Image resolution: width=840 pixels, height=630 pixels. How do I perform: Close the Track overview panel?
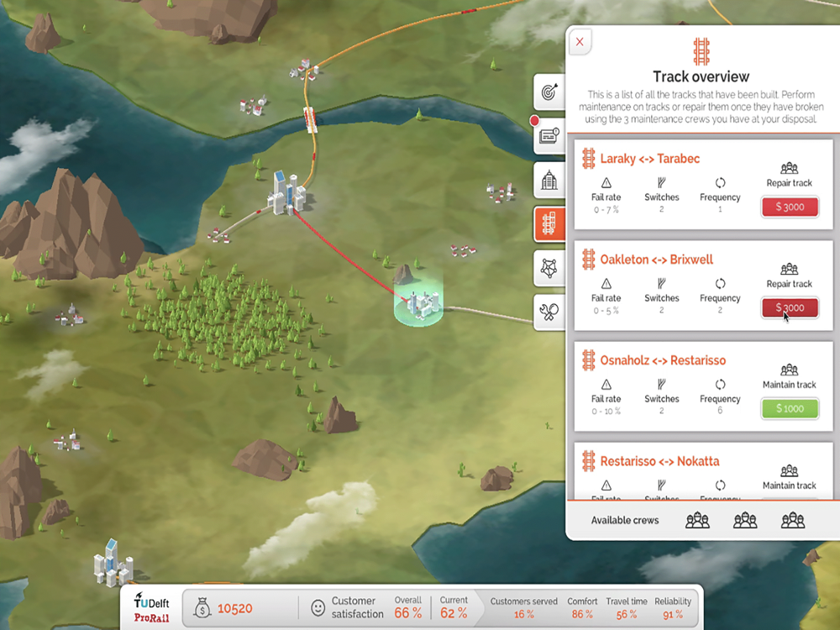click(580, 42)
